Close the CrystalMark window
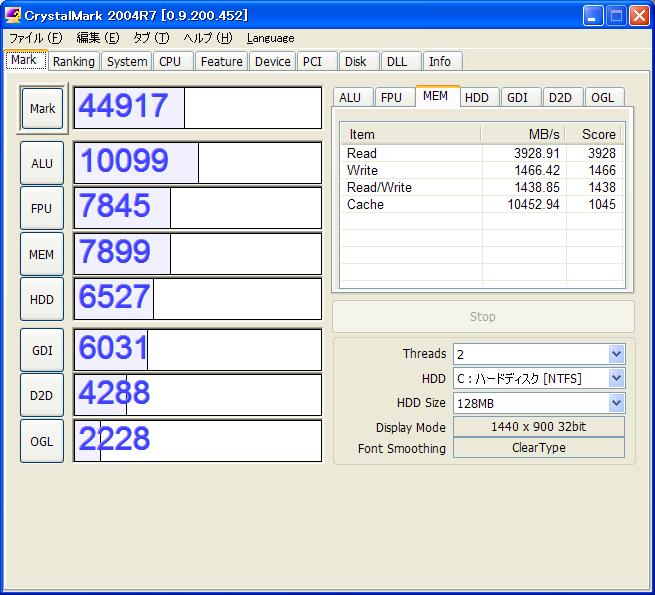Viewport: 655px width, 595px height. click(640, 16)
